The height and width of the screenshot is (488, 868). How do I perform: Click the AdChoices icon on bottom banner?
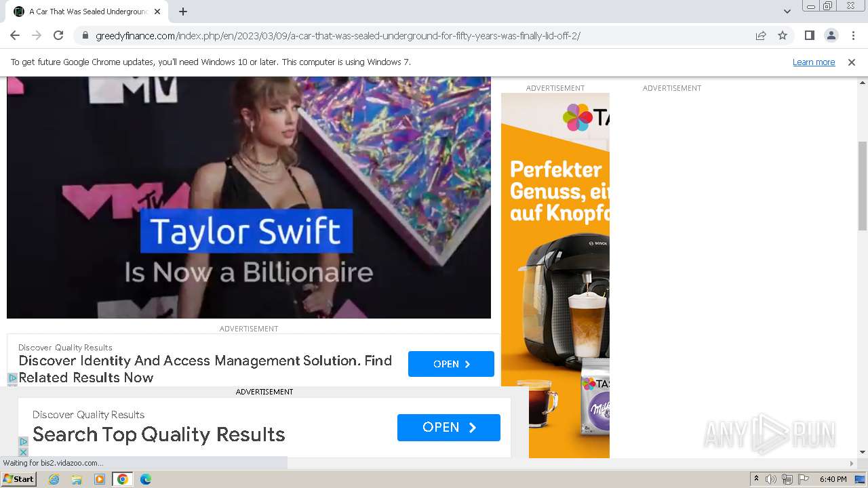click(23, 441)
